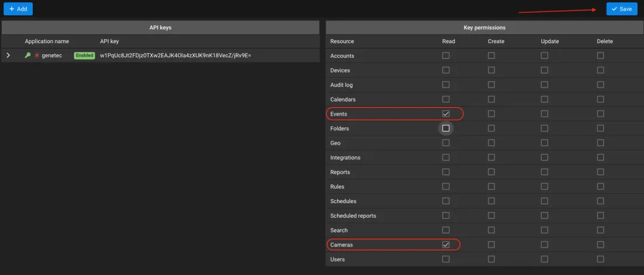Enable Create permission for Accounts
The height and width of the screenshot is (275, 644).
(x=491, y=55)
